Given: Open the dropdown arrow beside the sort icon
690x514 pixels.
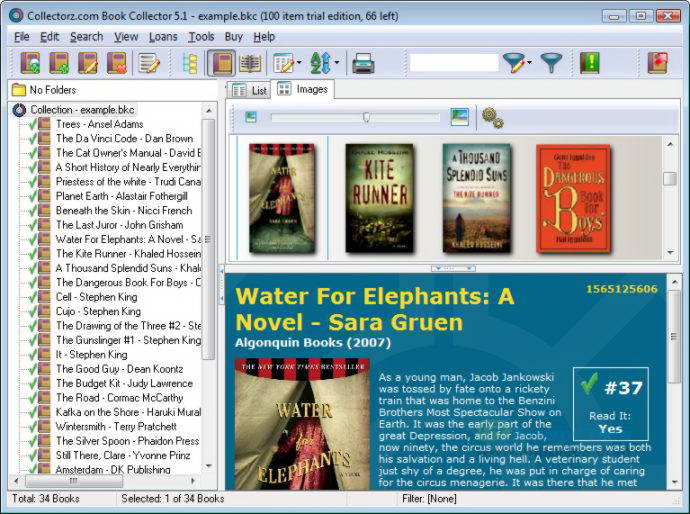Looking at the screenshot, I should click(337, 62).
